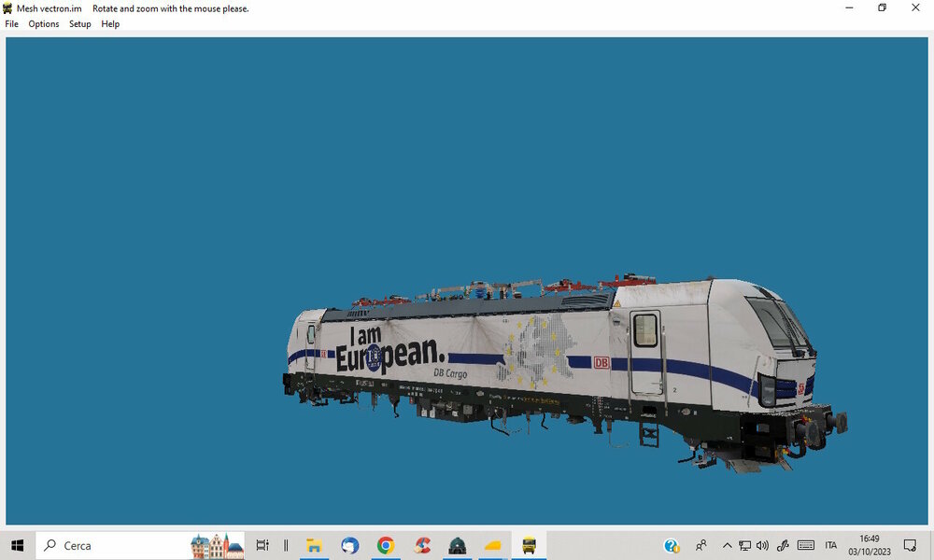
Task: Open the blue round app in taskbar
Action: [x=349, y=545]
